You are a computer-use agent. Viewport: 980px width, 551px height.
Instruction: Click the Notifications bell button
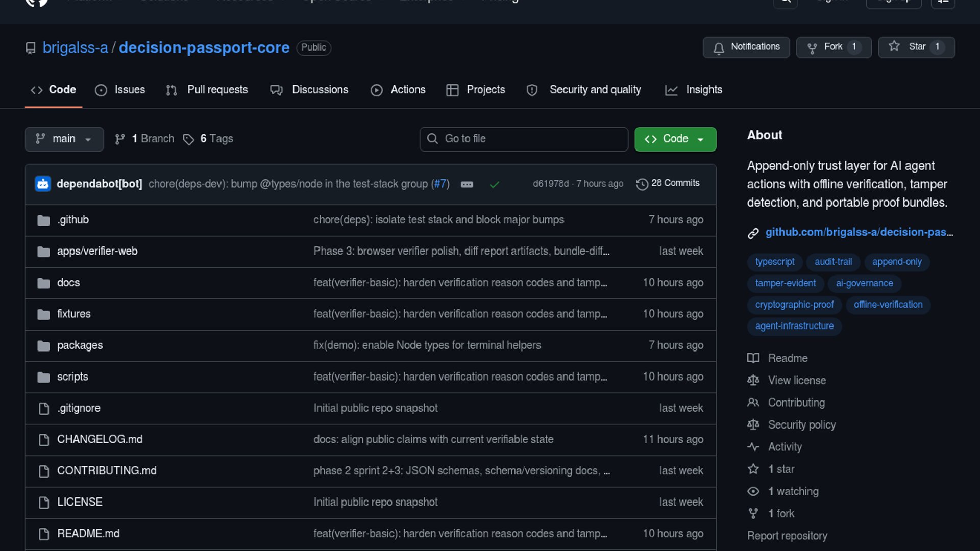pos(746,47)
